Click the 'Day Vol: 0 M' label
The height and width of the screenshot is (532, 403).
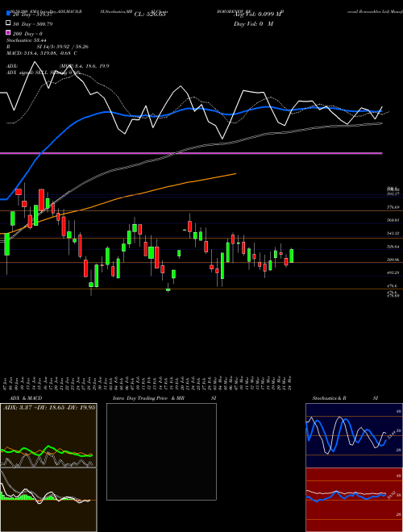tap(253, 23)
